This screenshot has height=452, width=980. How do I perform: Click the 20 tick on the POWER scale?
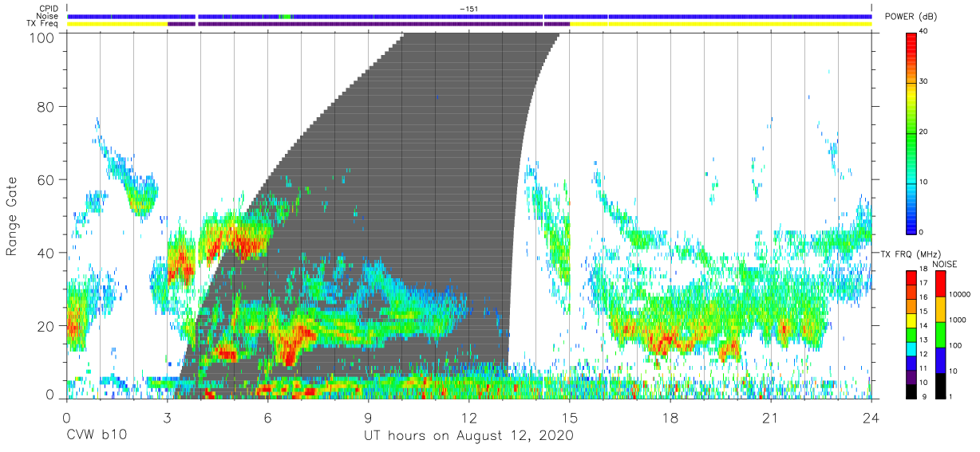pyautogui.click(x=923, y=132)
